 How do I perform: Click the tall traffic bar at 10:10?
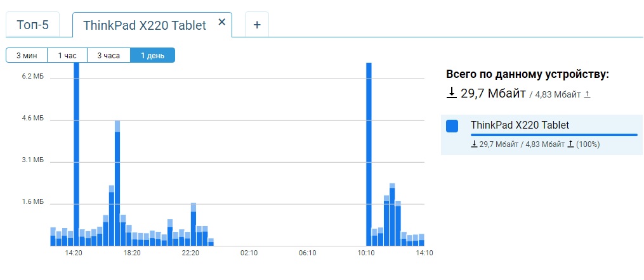pos(369,152)
